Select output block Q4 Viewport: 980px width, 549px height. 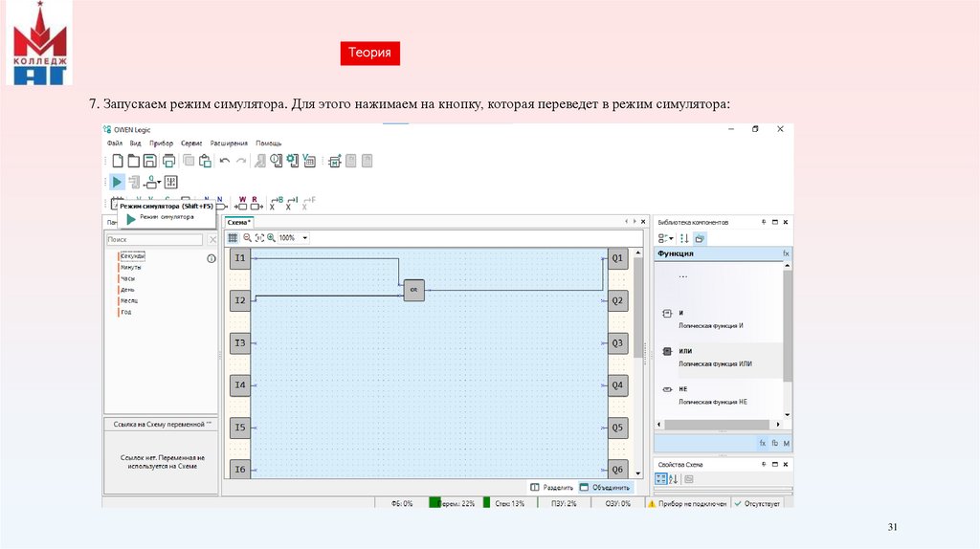coord(617,385)
